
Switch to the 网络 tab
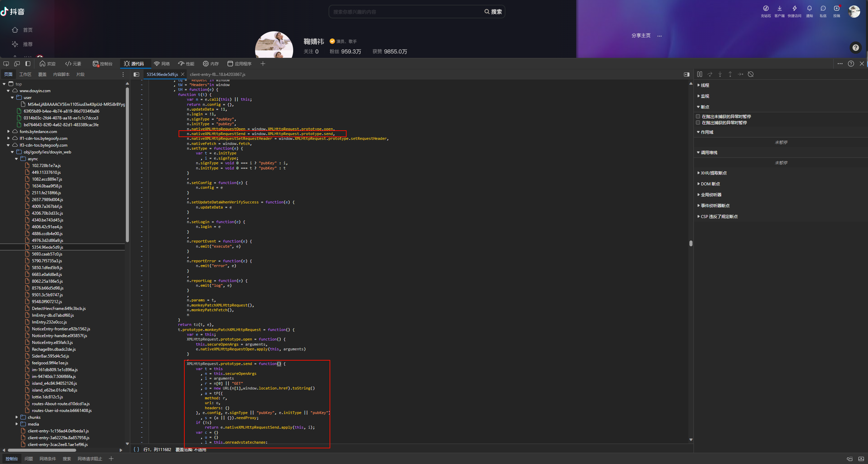click(x=162, y=64)
